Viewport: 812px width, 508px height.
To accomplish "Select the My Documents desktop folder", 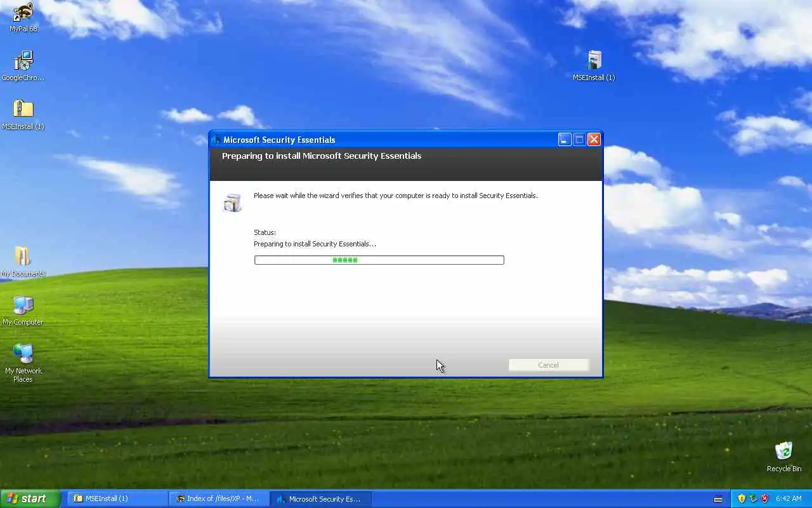I will click(23, 262).
